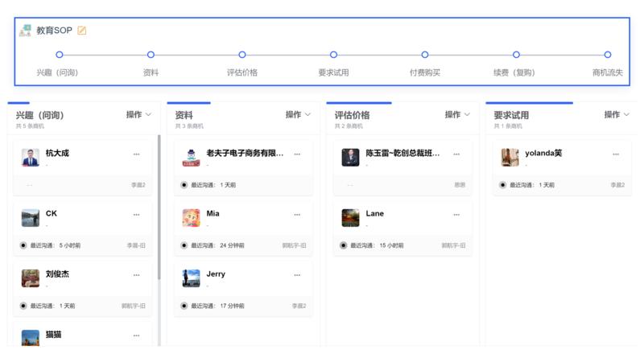Viewport: 644px width, 362px height.
Task: Click the contact status dot on Mia card
Action: click(x=184, y=245)
